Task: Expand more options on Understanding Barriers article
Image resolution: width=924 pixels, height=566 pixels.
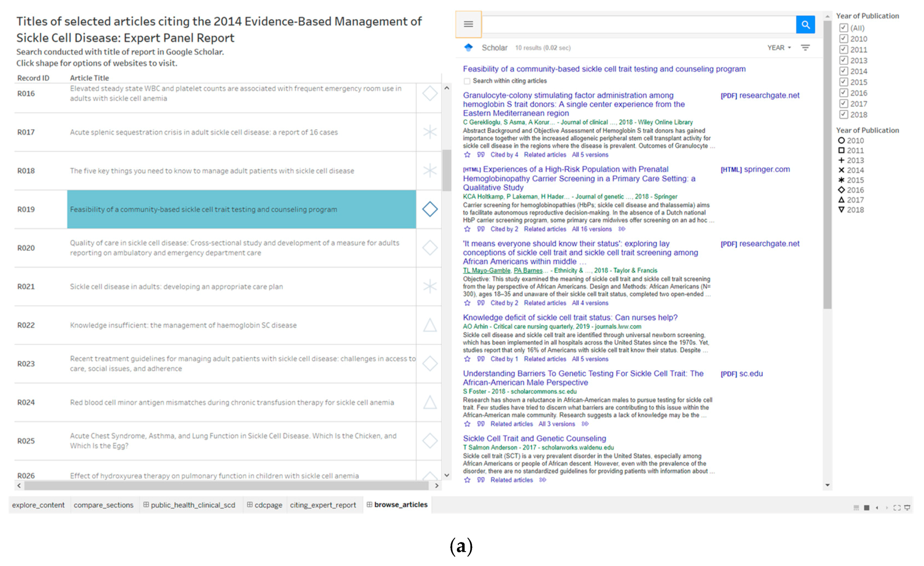Action: (x=585, y=424)
